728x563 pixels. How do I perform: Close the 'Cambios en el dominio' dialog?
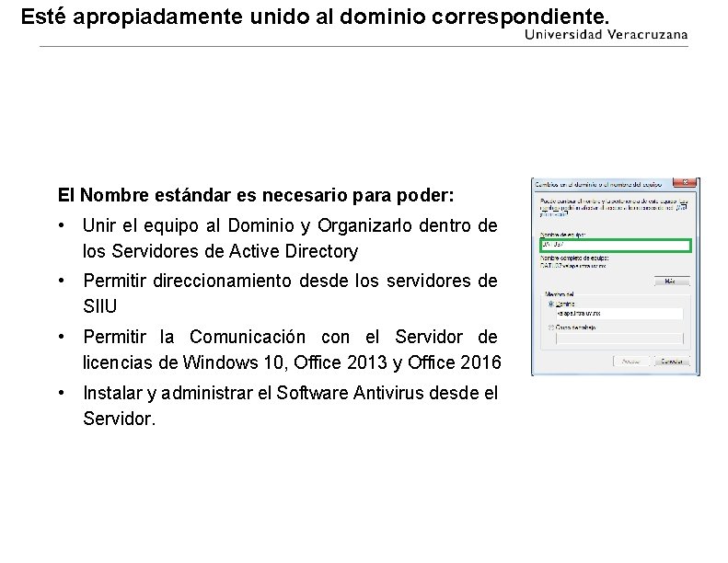pos(685,182)
